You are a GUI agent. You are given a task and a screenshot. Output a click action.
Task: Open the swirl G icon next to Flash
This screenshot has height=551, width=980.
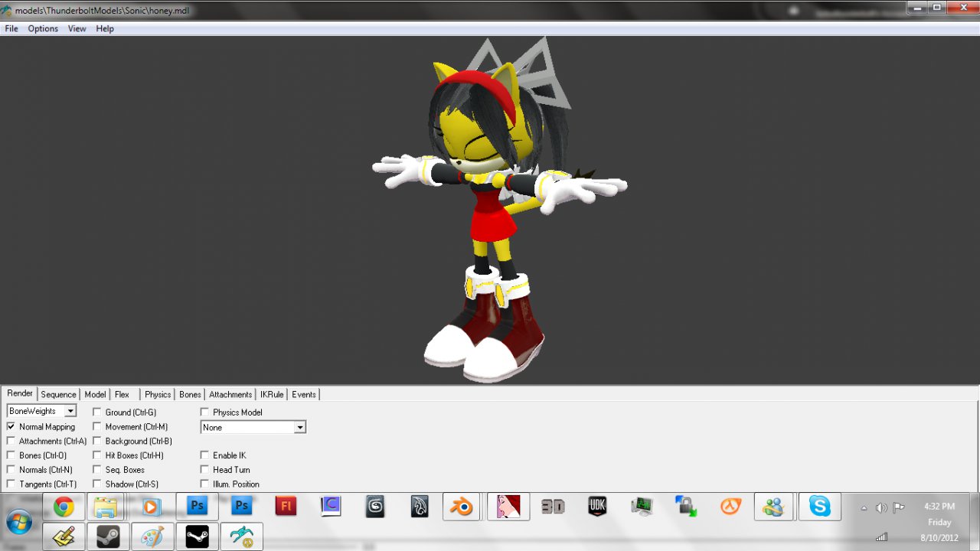click(374, 507)
